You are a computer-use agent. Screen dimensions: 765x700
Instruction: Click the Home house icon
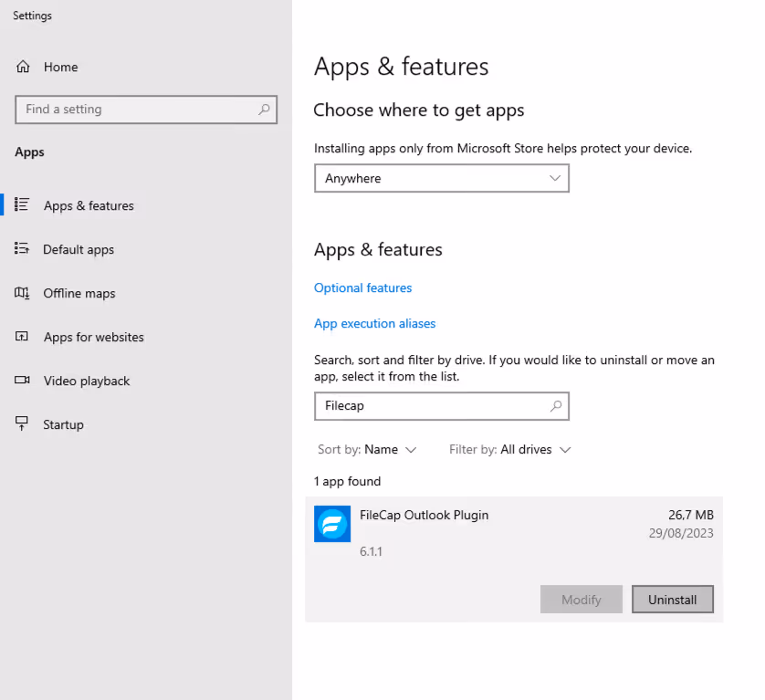(23, 67)
